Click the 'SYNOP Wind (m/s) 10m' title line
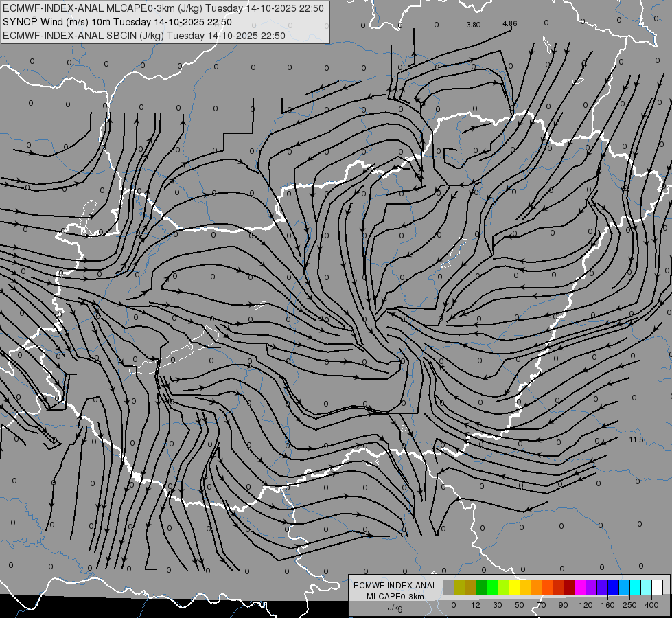The width and height of the screenshot is (672, 618). 117,22
